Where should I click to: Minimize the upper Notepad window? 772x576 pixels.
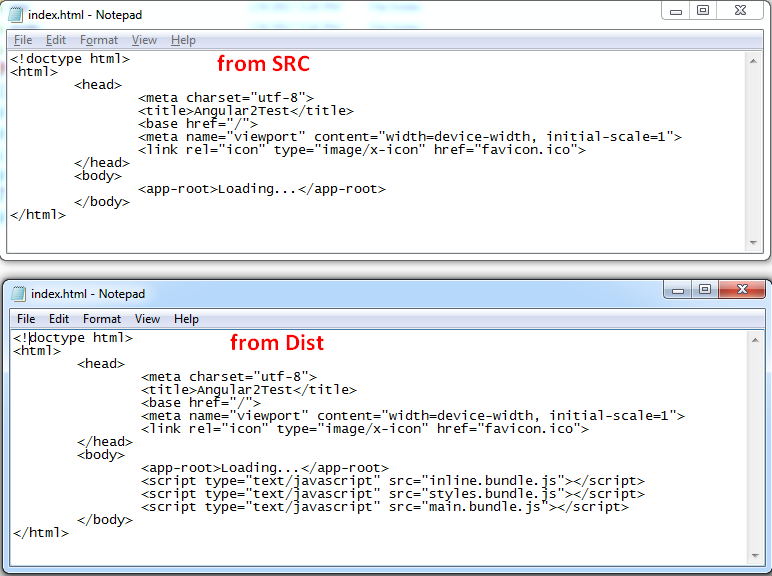coord(676,10)
